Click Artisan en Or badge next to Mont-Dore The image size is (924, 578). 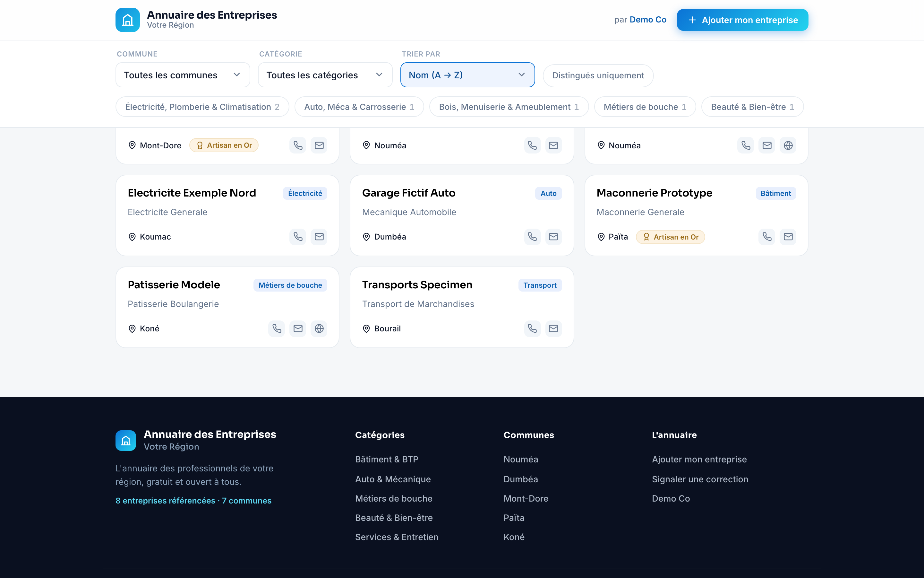(224, 145)
